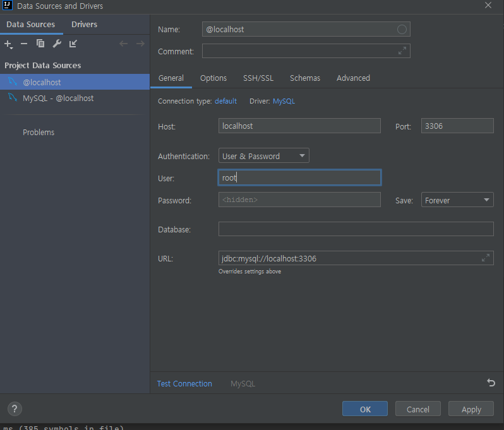Click the revert changes arrow icon
Screen dimensions: 504x430
click(491, 383)
